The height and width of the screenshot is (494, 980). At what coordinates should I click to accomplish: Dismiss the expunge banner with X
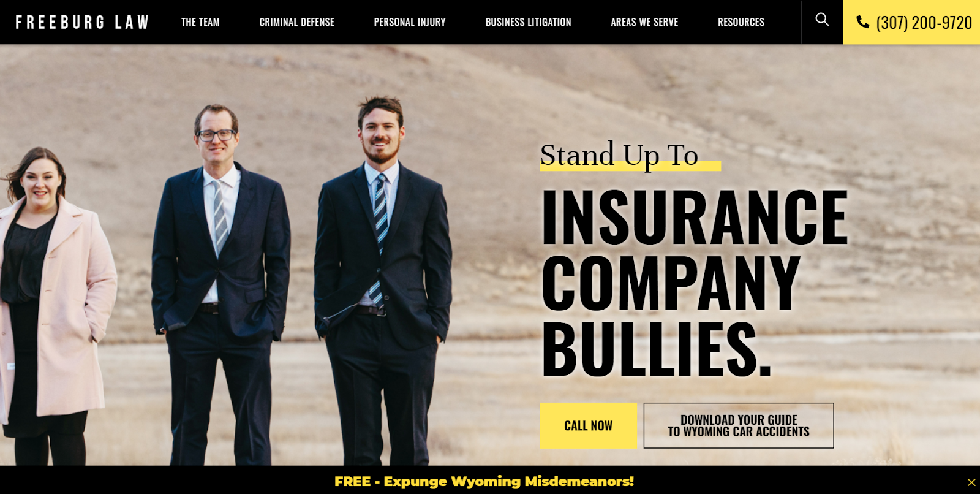971,482
